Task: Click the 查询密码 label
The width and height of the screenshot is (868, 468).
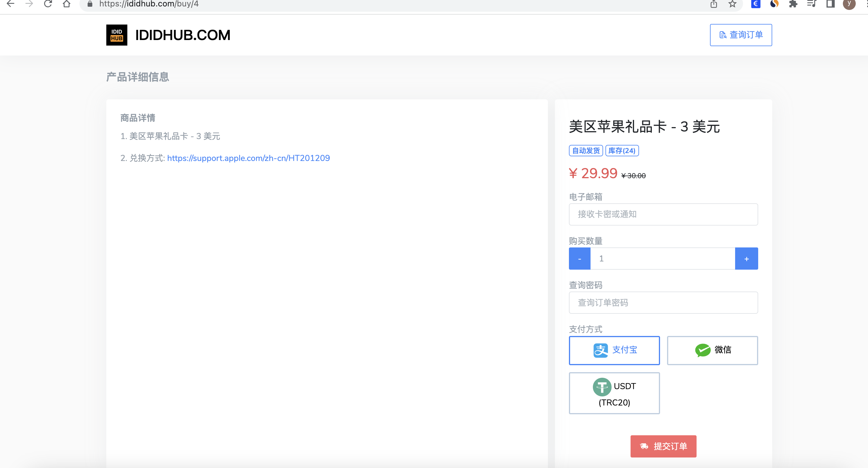Action: pyautogui.click(x=586, y=285)
